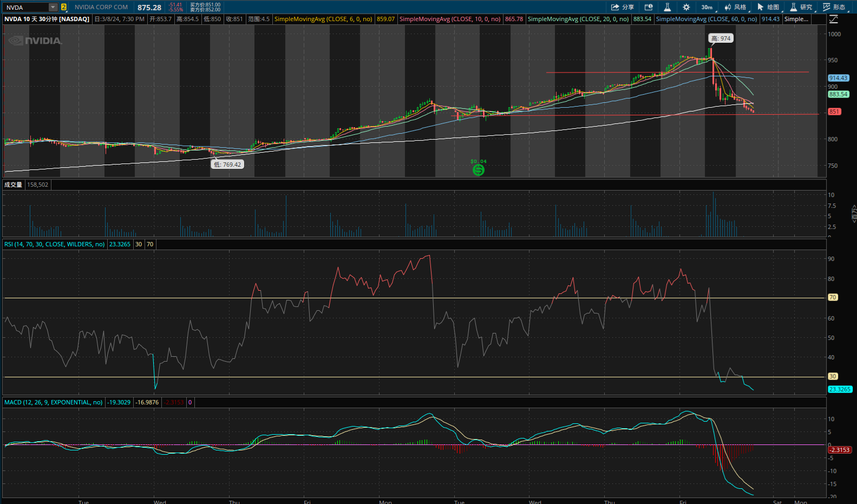Click the -19.3029 MACD value
857x504 pixels.
(x=119, y=402)
